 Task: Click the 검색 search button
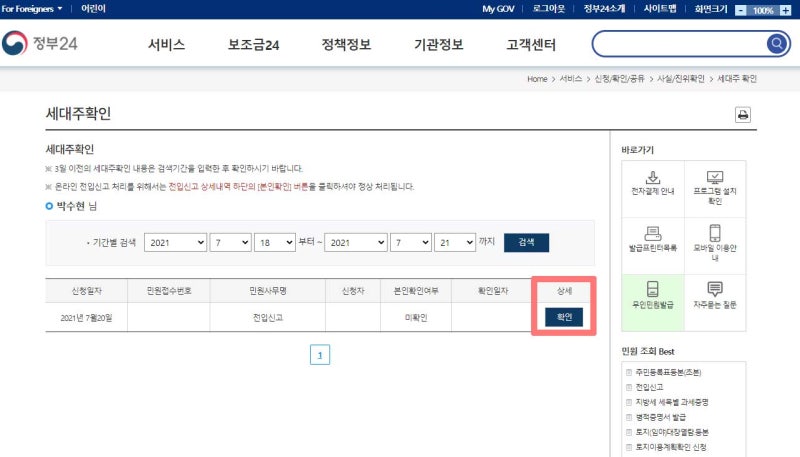527,242
